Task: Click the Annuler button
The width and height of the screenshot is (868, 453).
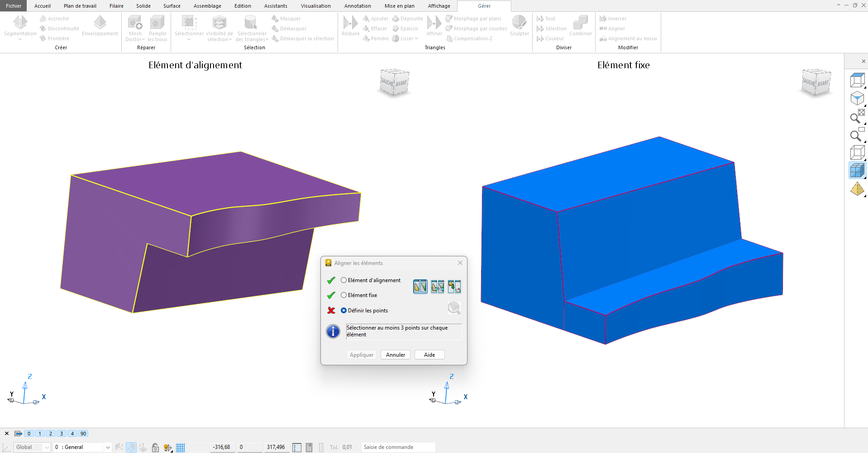Action: point(395,355)
